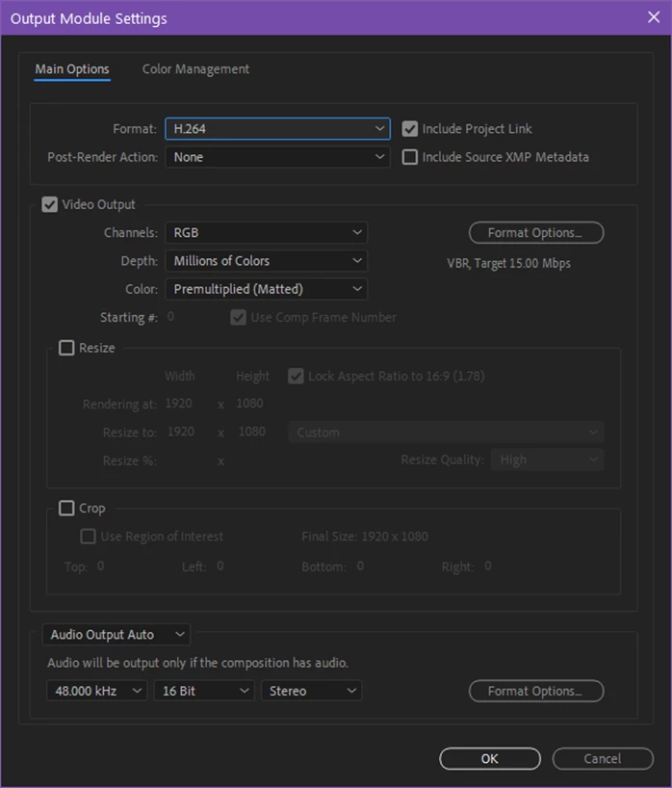
Task: Click the crop Left value field
Action: click(220, 566)
